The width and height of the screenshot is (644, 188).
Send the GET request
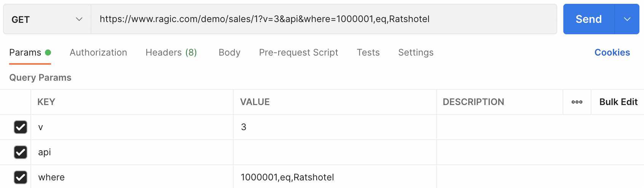(588, 19)
